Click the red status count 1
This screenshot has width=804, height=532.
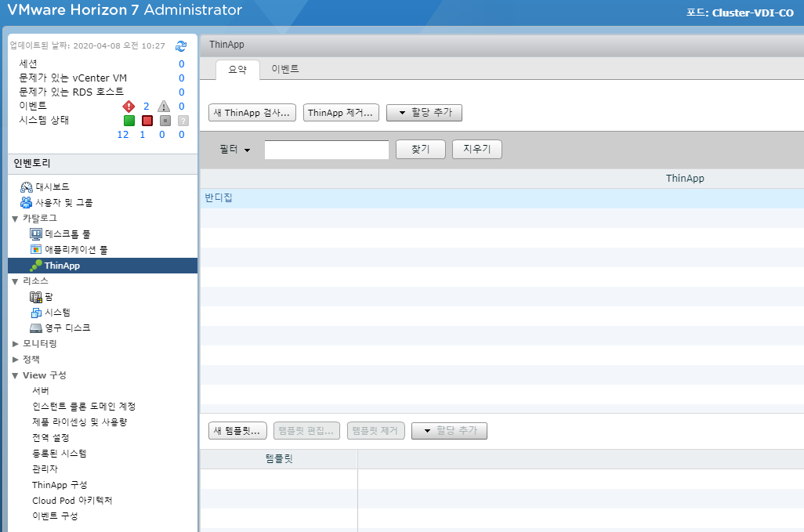pyautogui.click(x=143, y=135)
